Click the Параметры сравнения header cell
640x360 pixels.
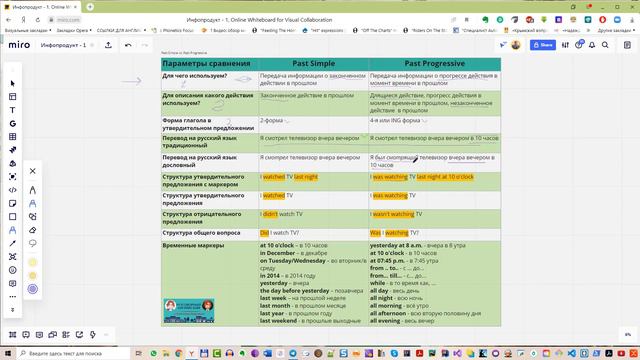point(209,63)
